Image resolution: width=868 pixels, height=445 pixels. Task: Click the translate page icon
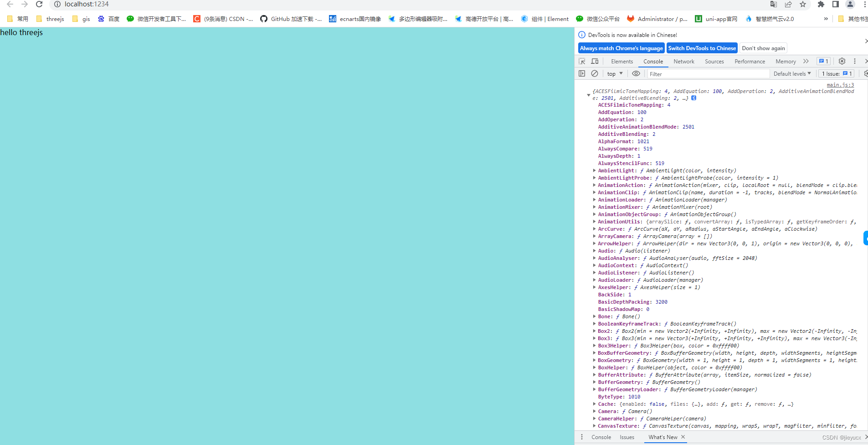774,4
